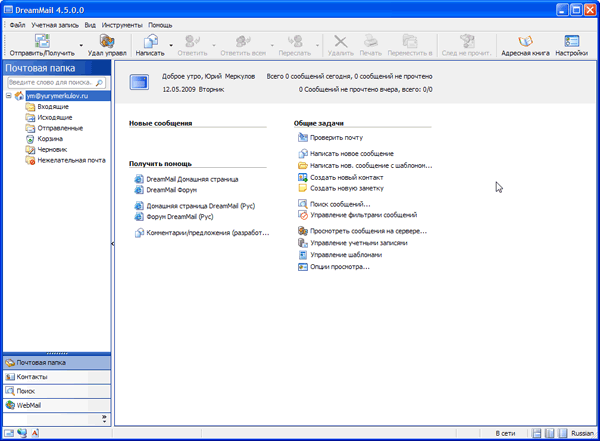Click the Написать compose icon
This screenshot has height=441, width=600.
[151, 41]
